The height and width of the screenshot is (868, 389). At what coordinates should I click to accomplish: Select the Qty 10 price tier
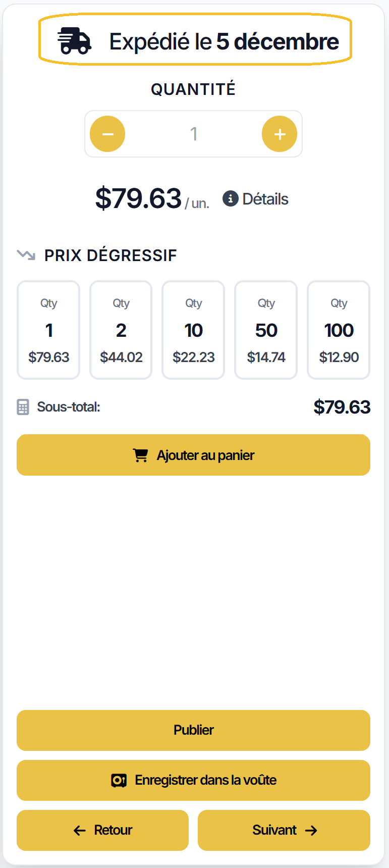tap(193, 330)
